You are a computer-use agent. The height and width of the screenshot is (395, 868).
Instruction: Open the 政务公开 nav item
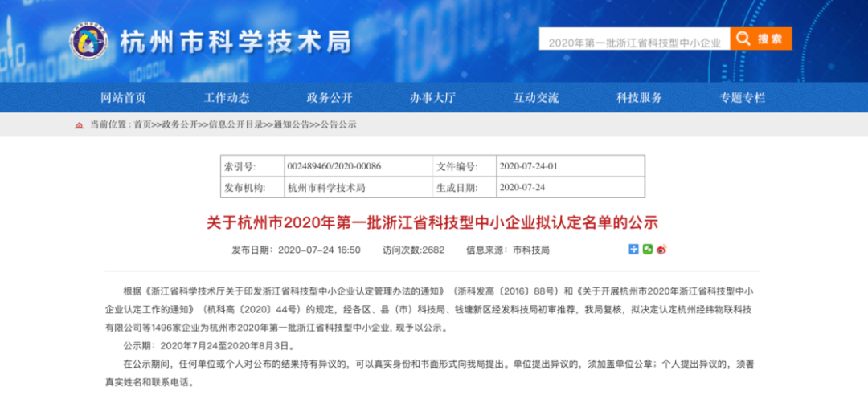coord(330,98)
